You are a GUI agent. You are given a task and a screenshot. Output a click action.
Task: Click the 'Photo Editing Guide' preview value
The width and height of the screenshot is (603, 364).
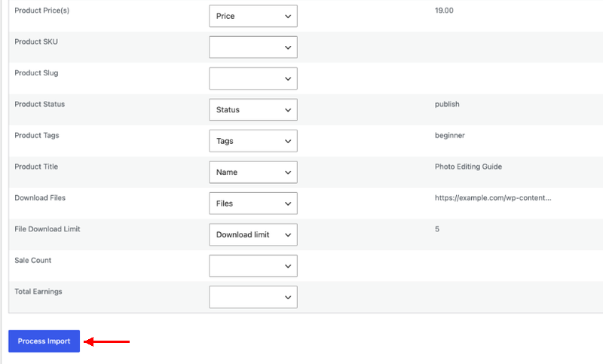(468, 167)
